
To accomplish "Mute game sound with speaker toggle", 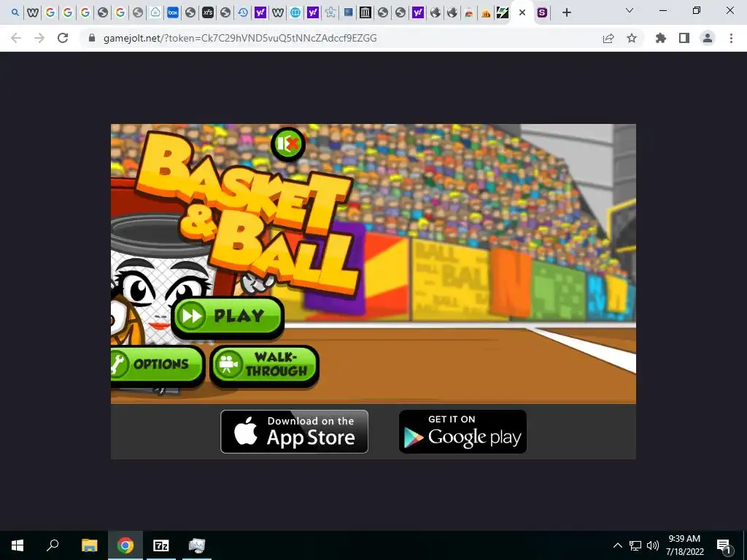I will [x=287, y=144].
